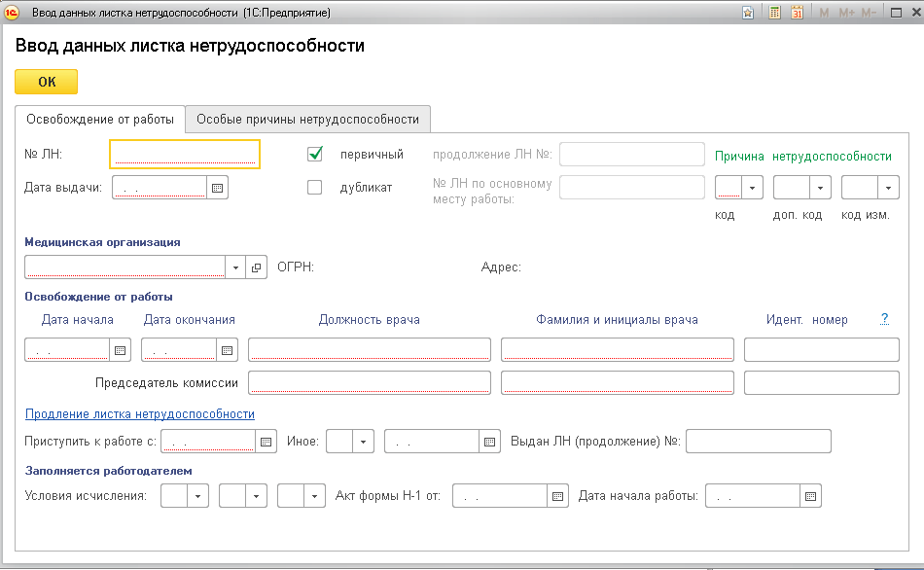The width and height of the screenshot is (924, 570).
Task: Expand the Медицинская организация dropdown
Action: pos(236,267)
